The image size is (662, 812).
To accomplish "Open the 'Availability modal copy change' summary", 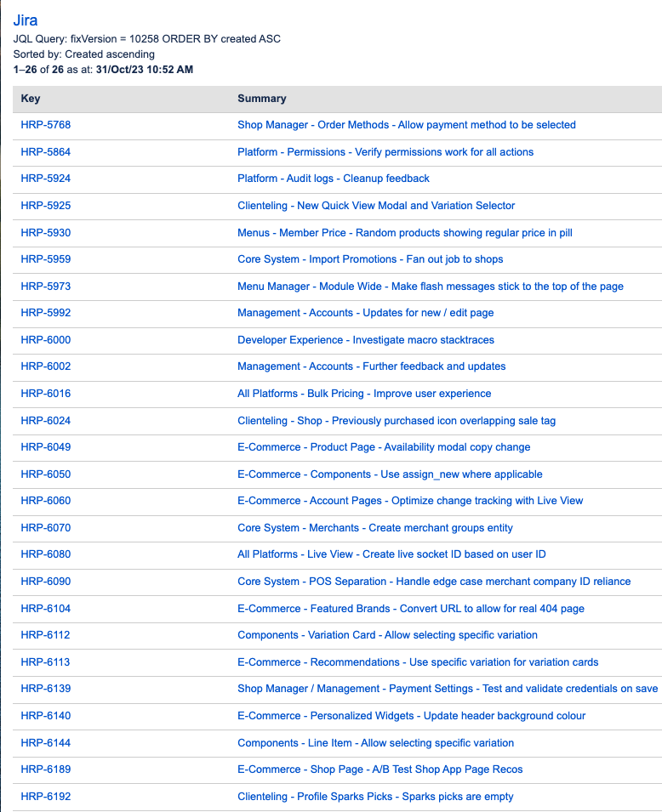I will 383,447.
